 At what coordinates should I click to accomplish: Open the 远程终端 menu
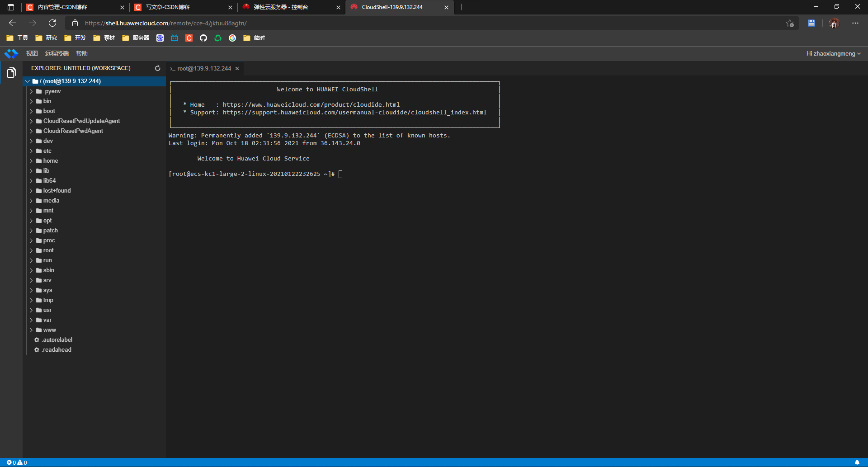(x=57, y=54)
